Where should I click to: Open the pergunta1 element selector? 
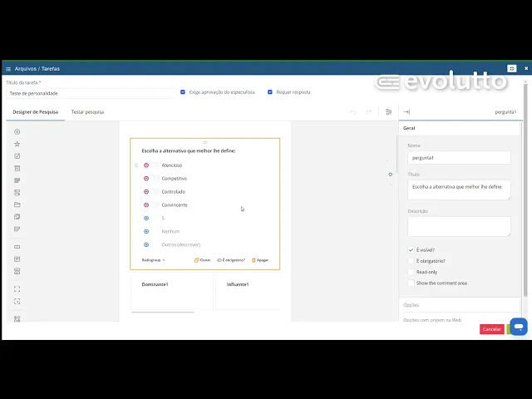(505, 112)
